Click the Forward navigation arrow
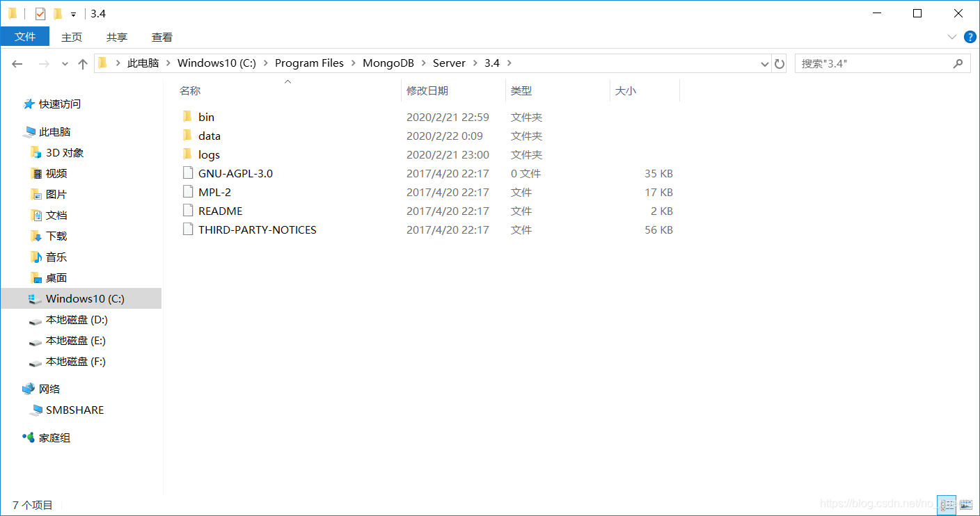This screenshot has width=980, height=516. click(43, 63)
